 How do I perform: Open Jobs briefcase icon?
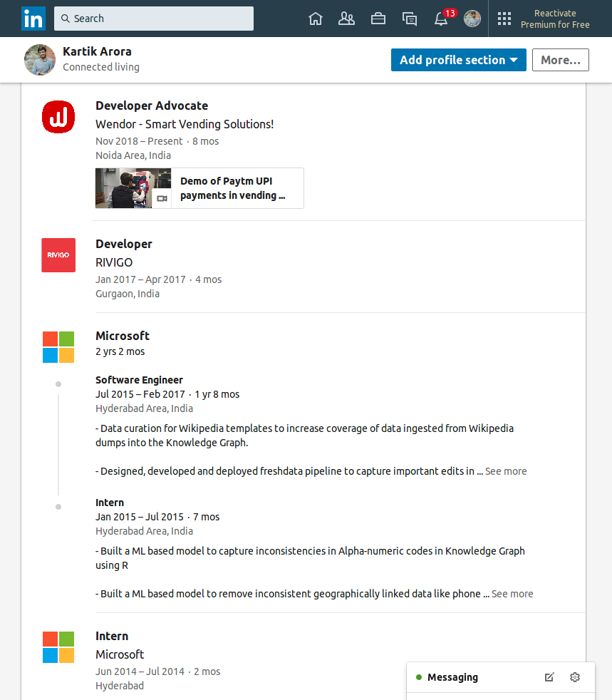[378, 19]
